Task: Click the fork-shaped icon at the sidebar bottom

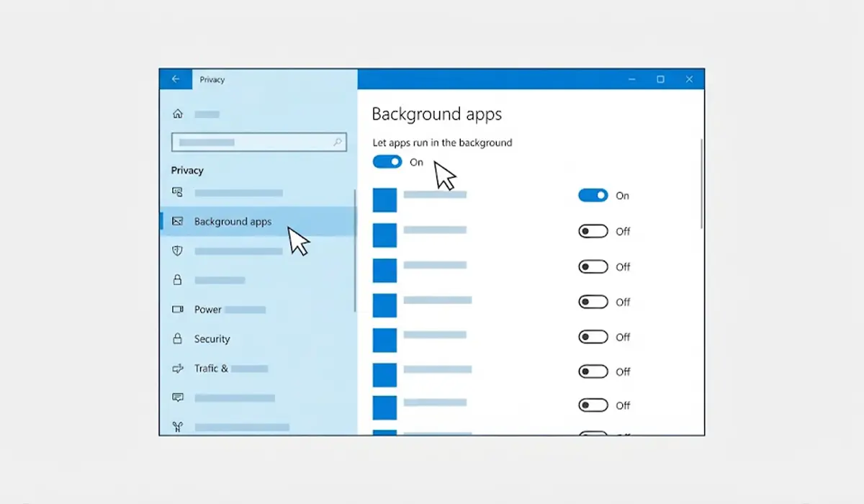Action: tap(178, 427)
